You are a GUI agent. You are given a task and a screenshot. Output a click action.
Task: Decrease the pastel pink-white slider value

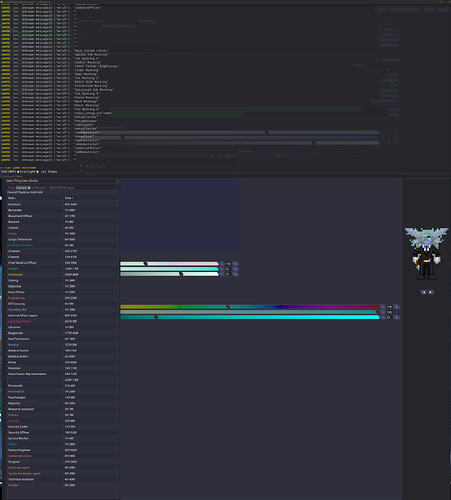222,264
